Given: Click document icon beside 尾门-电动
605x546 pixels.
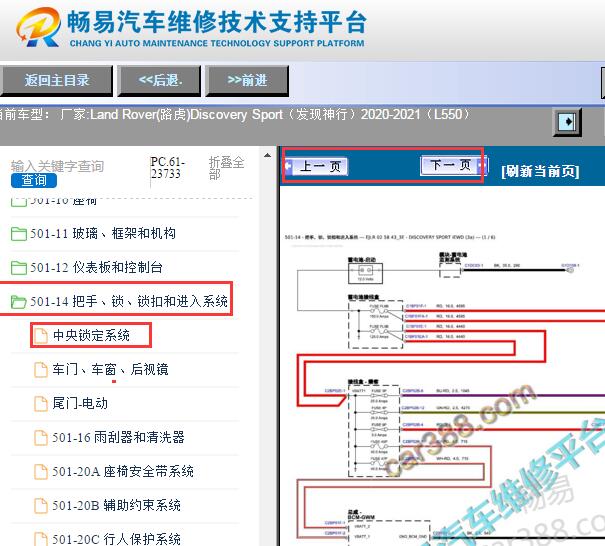Looking at the screenshot, I should (x=41, y=404).
